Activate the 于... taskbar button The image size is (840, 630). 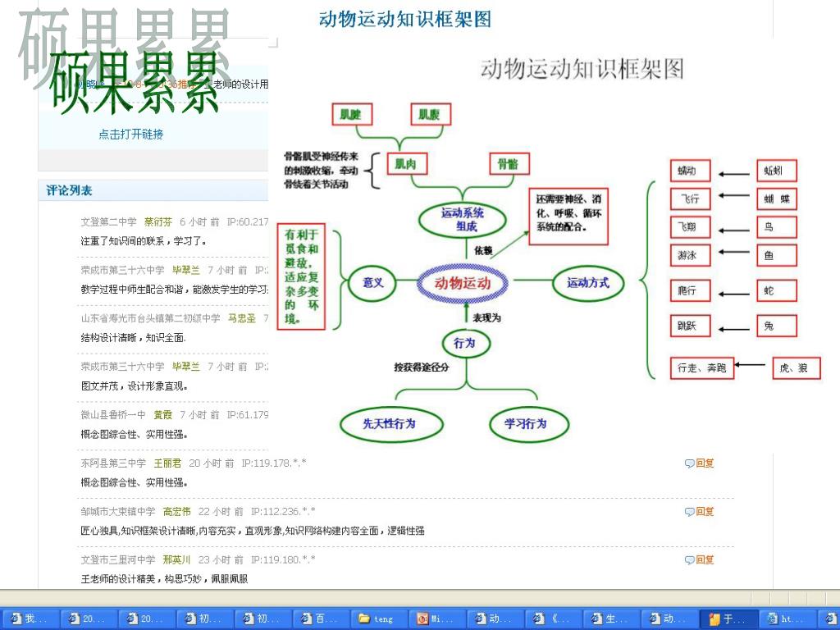(728, 619)
